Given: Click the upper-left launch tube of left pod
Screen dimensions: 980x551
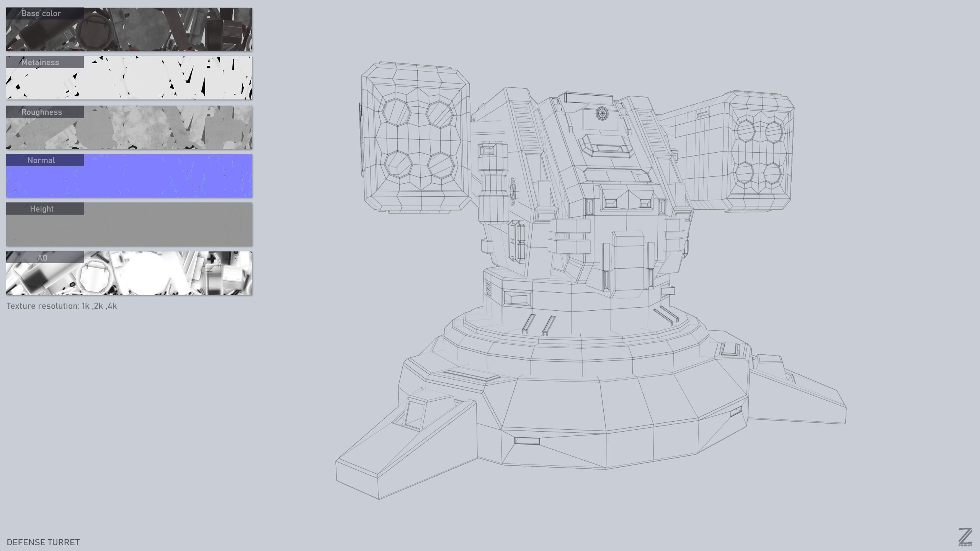Looking at the screenshot, I should 397,112.
